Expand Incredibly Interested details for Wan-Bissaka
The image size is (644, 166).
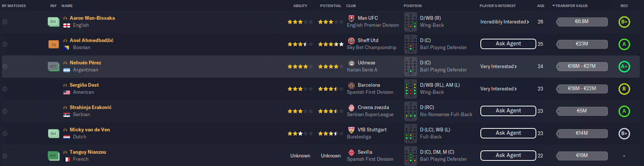coord(505,22)
